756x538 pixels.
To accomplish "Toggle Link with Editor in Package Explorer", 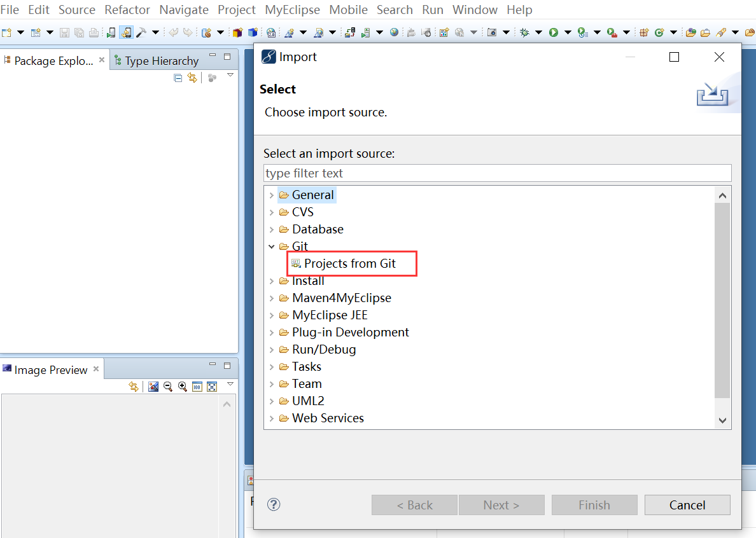I will (x=192, y=78).
